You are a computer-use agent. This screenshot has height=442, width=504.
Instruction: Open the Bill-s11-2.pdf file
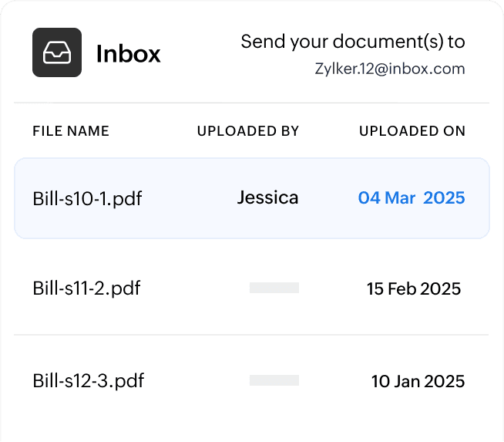[87, 288]
